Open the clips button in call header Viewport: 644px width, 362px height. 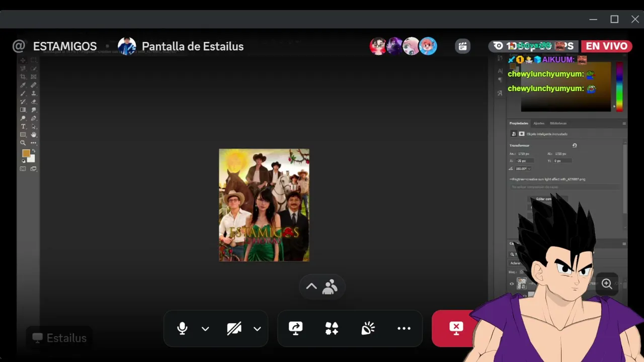[x=462, y=46]
